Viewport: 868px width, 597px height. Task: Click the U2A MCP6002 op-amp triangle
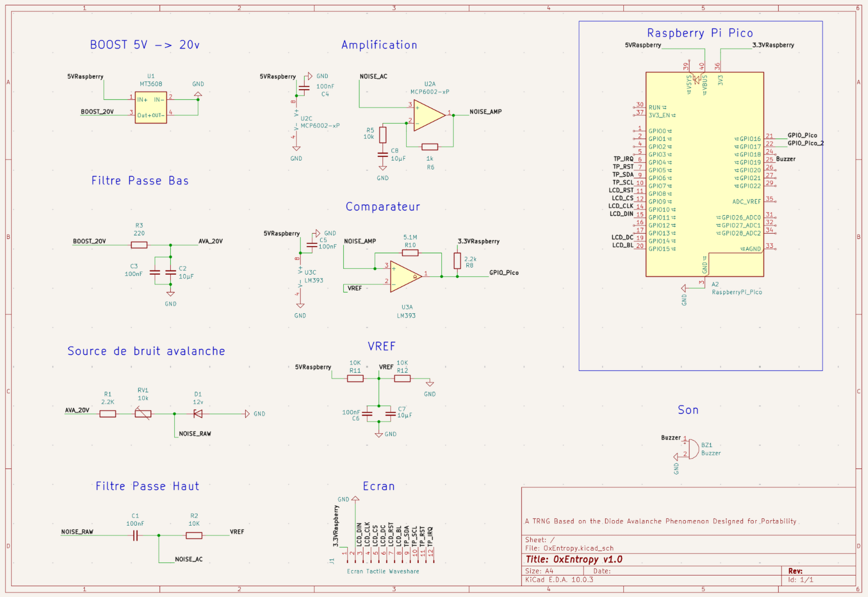pos(429,115)
